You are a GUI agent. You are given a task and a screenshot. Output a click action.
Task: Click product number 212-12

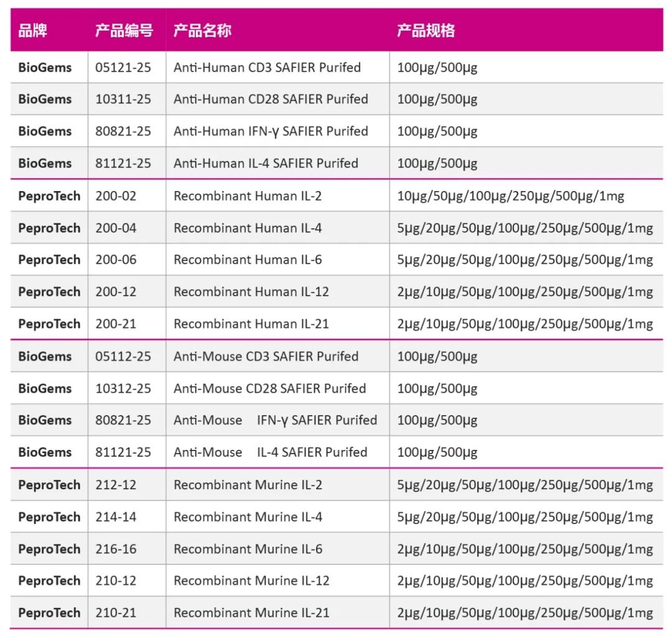(116, 485)
